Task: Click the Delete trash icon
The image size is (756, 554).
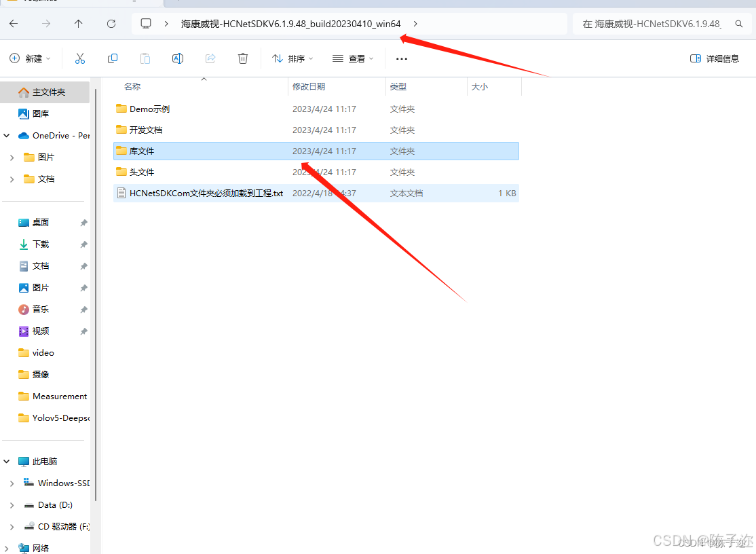Action: click(243, 58)
